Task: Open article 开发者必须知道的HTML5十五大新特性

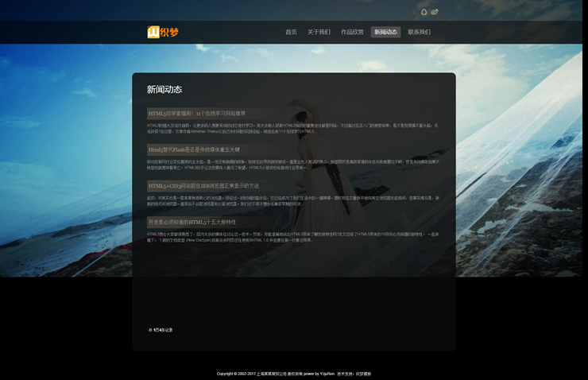Action: 191,223
